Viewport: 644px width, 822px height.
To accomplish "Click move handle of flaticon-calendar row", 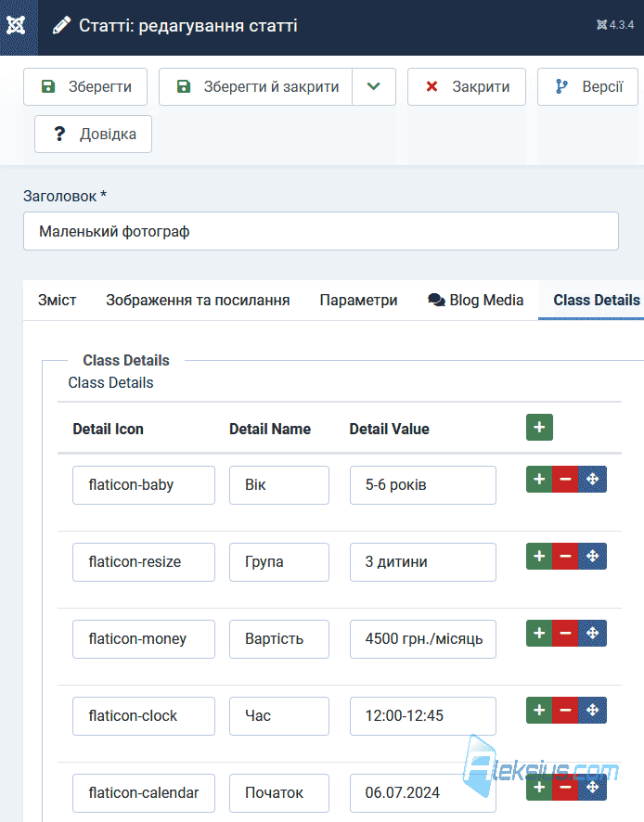I will [593, 788].
